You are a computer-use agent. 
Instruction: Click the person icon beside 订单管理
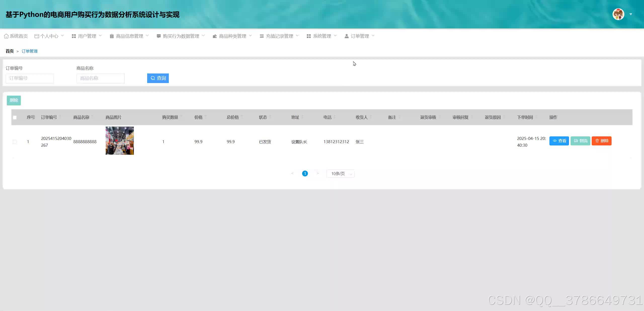click(x=346, y=36)
